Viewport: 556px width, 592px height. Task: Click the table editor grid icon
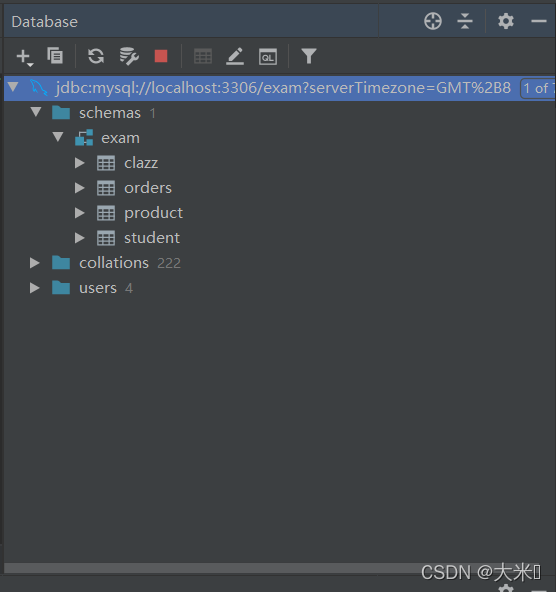point(203,57)
